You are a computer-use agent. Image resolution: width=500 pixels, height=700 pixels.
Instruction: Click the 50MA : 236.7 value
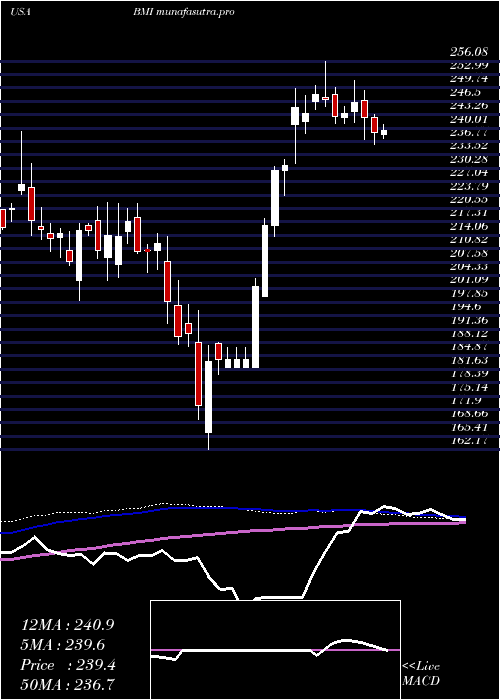coord(67,685)
